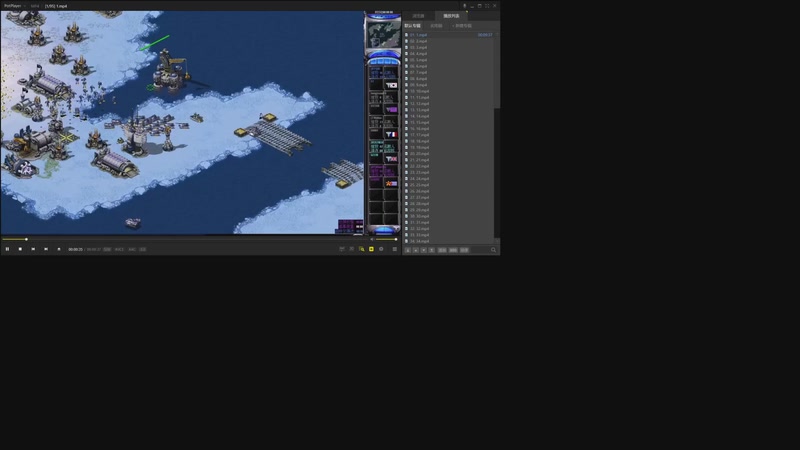
Task: Select 10. 10.mp4 in the playlist
Action: pos(449,91)
